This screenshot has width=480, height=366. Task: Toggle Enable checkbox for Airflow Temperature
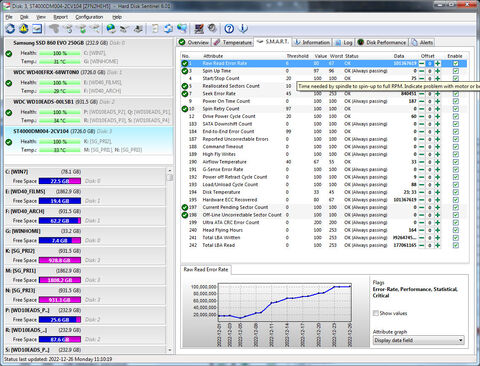pos(456,162)
